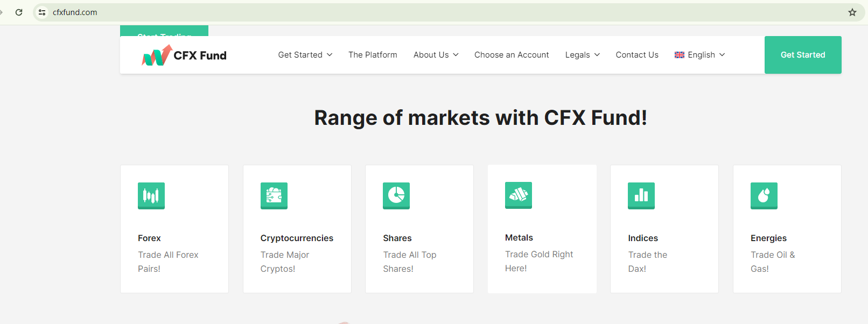This screenshot has width=868, height=324.
Task: Expand the Get Started navigation dropdown
Action: (305, 55)
